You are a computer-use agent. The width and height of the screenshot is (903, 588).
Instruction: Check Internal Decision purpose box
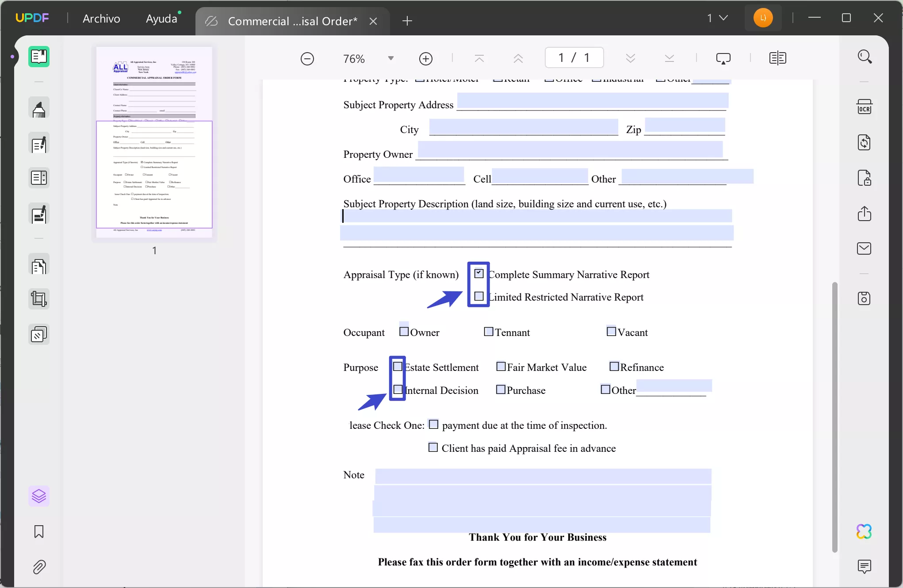pyautogui.click(x=398, y=389)
